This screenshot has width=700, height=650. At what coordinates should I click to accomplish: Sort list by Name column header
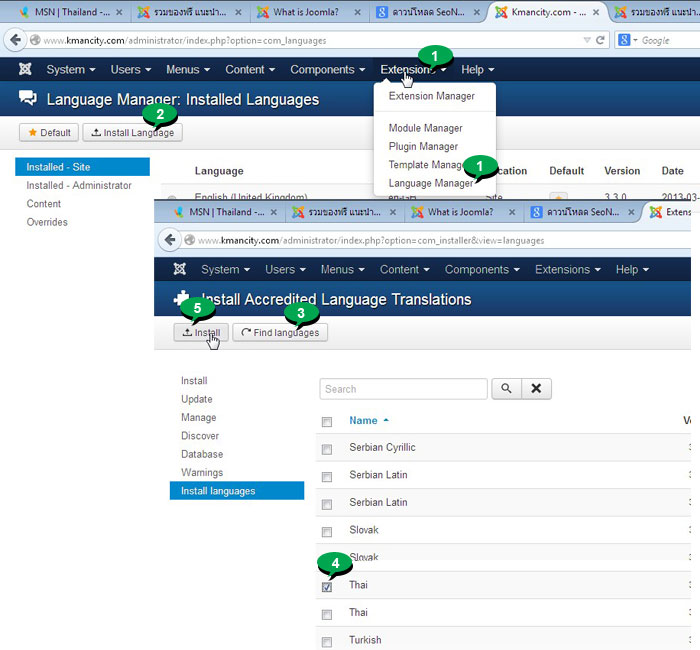click(x=363, y=421)
